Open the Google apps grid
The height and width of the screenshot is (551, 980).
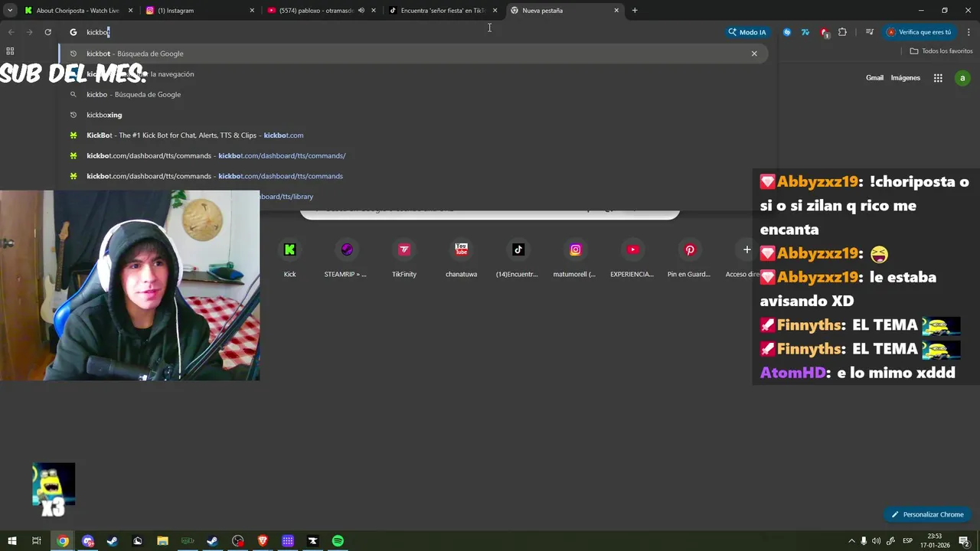click(938, 78)
